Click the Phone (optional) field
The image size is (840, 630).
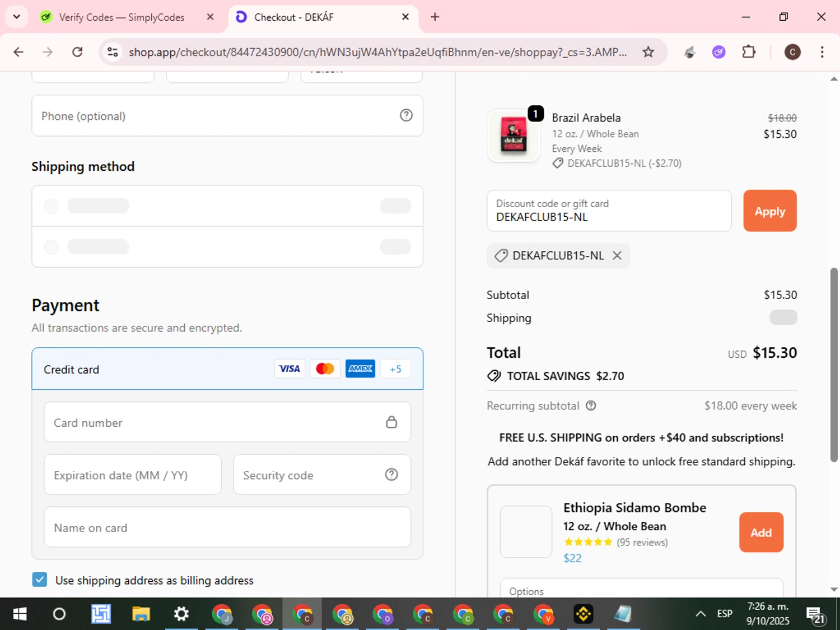(227, 115)
